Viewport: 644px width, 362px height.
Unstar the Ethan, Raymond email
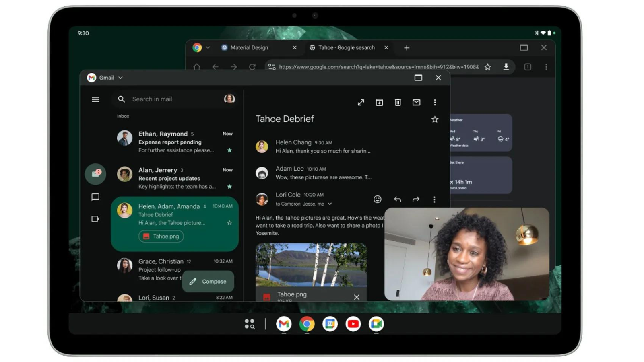pyautogui.click(x=229, y=150)
